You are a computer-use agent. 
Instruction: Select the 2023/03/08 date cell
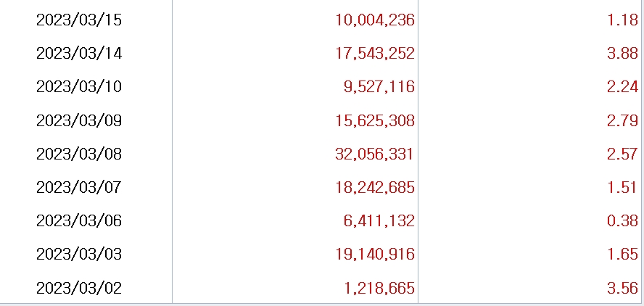tap(79, 154)
